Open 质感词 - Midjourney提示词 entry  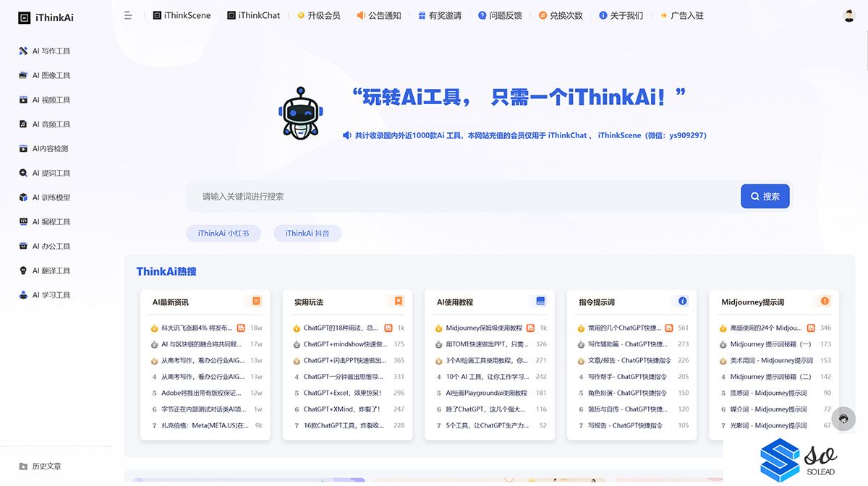[769, 393]
